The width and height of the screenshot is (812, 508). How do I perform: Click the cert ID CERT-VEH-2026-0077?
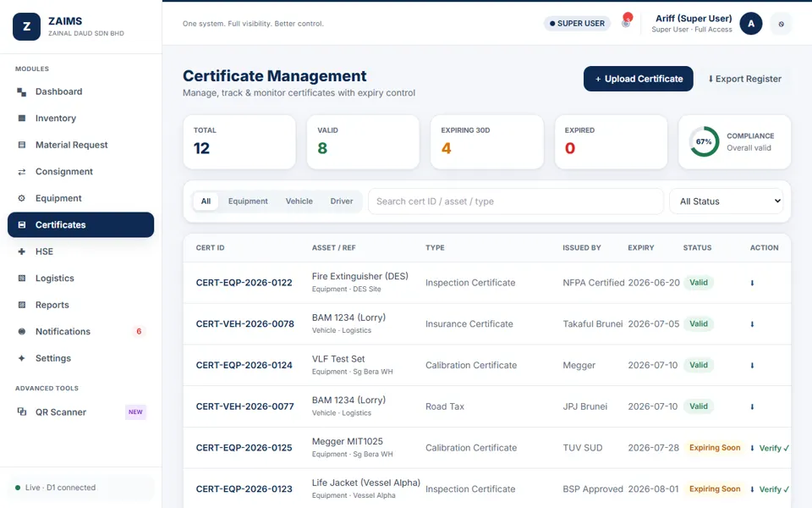pyautogui.click(x=245, y=406)
